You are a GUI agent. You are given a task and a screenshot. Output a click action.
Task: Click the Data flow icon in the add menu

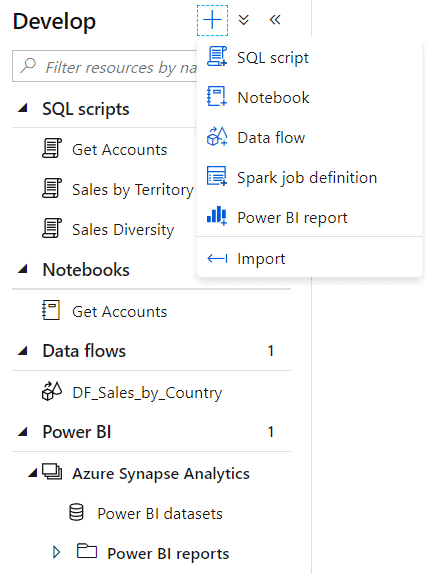(217, 137)
